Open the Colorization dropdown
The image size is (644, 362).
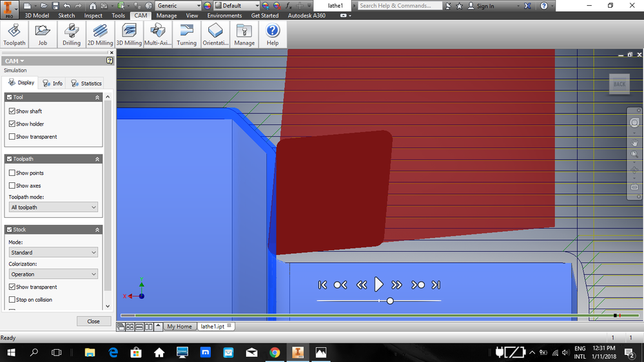(53, 274)
